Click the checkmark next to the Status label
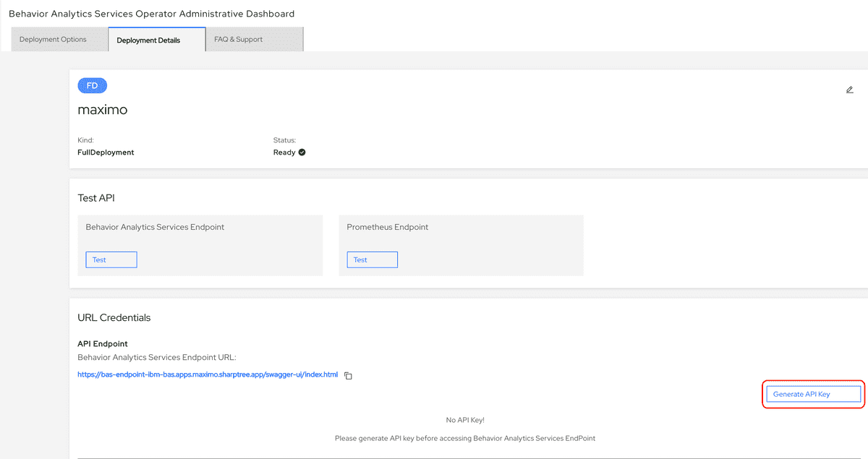The height and width of the screenshot is (459, 868). pos(302,152)
